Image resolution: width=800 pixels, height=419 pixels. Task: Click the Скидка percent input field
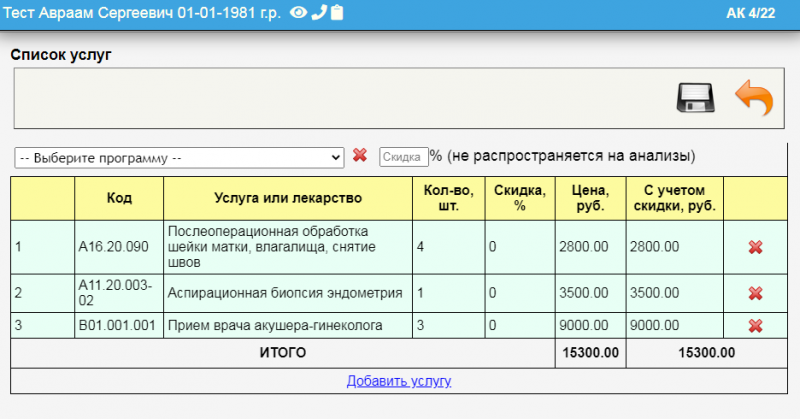(x=403, y=156)
